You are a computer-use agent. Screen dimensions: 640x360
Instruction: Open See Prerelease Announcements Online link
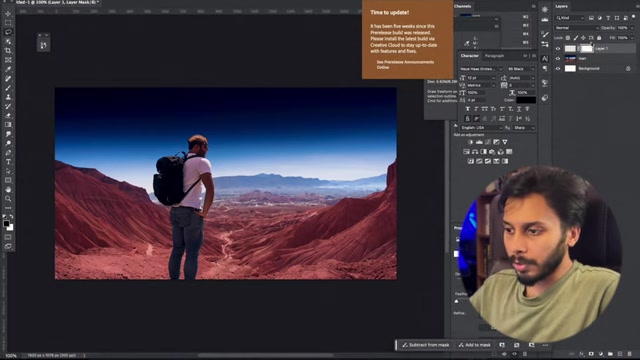coord(405,64)
